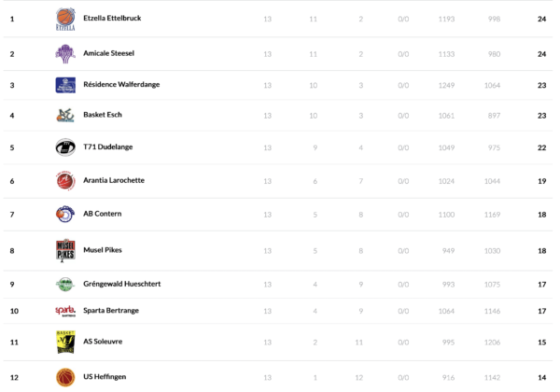Click the Basket Esch team logo
The image size is (560, 392).
pyautogui.click(x=65, y=116)
